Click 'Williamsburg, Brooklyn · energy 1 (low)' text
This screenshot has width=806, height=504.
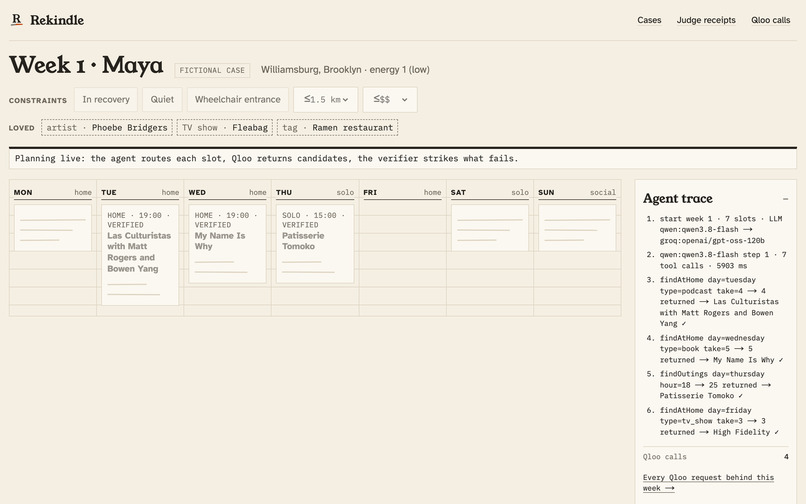(345, 69)
